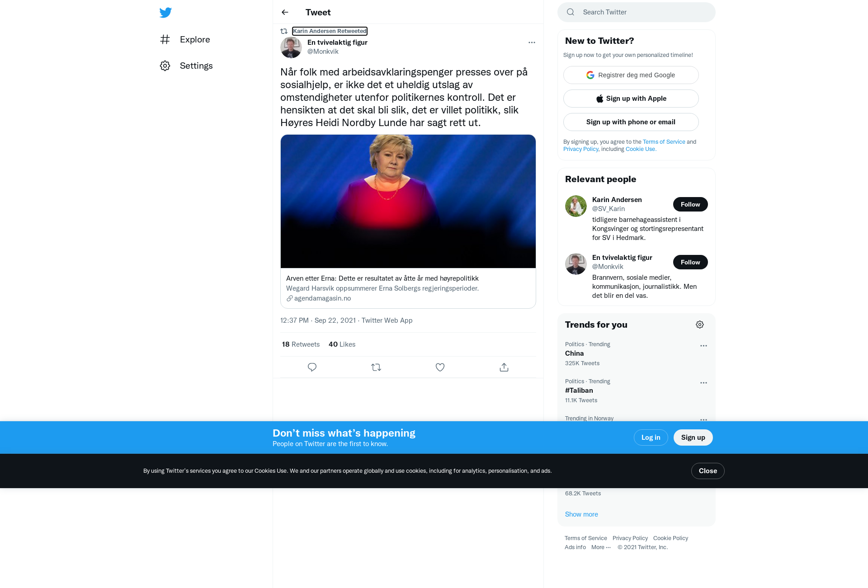The image size is (868, 588).
Task: Open the tweet's three-dot more menu
Action: click(532, 42)
